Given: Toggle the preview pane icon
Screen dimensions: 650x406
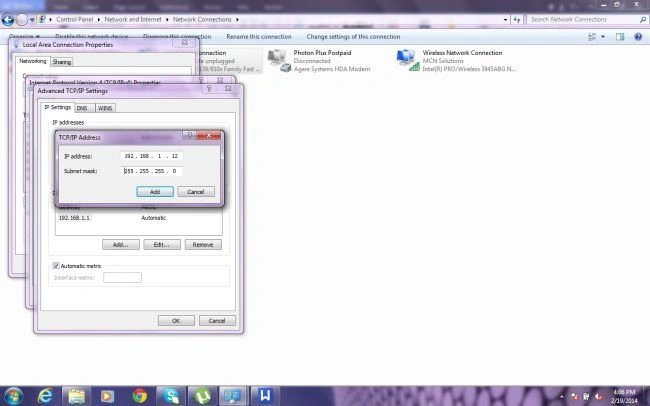Looking at the screenshot, I should (x=620, y=37).
